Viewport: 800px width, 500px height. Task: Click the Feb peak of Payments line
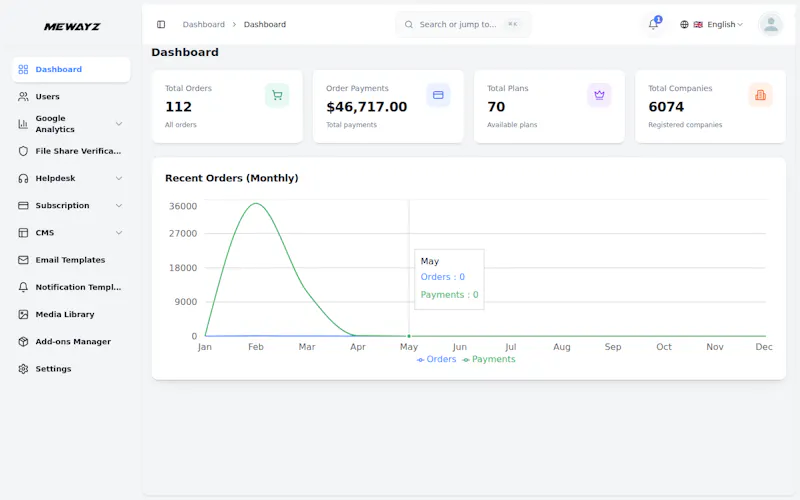tap(256, 204)
